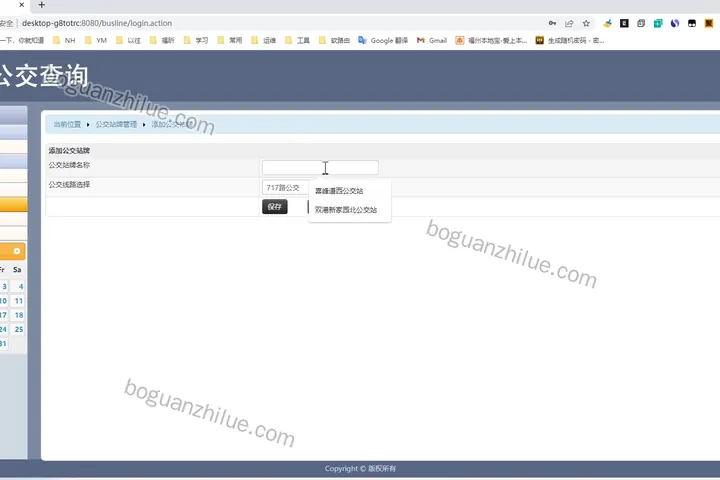Go to 公交站牌管理 breadcrumb
Screen dimensions: 720x480
[x=116, y=124]
